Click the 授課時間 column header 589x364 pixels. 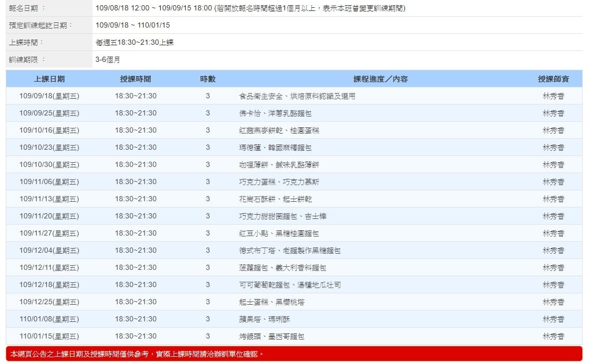click(135, 79)
